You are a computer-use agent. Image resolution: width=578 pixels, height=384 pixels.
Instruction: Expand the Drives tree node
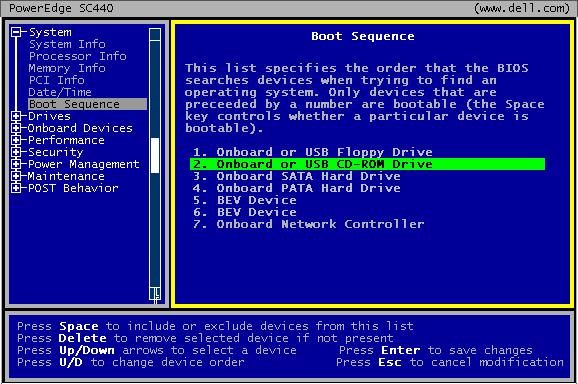coord(16,116)
